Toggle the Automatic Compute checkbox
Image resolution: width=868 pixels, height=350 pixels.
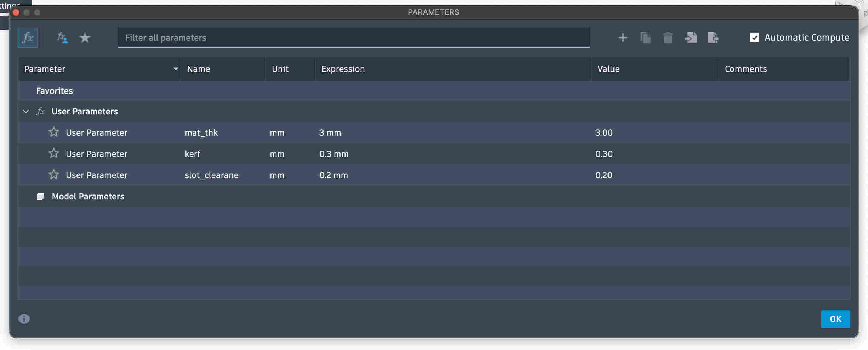[755, 38]
